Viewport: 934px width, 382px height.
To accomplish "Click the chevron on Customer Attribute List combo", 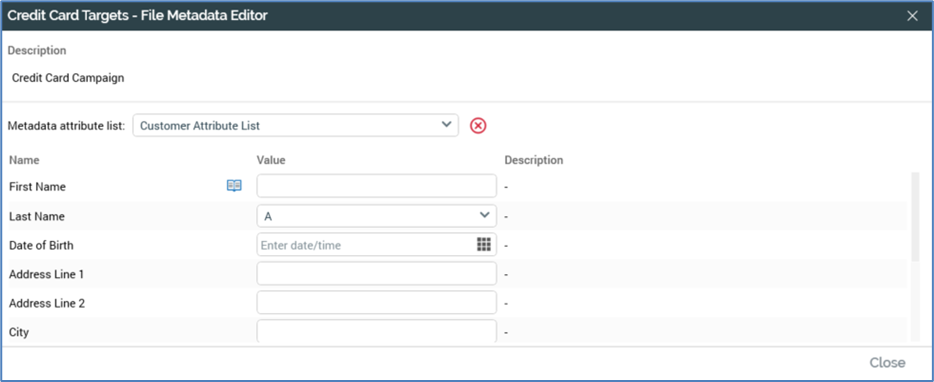I will (x=446, y=125).
